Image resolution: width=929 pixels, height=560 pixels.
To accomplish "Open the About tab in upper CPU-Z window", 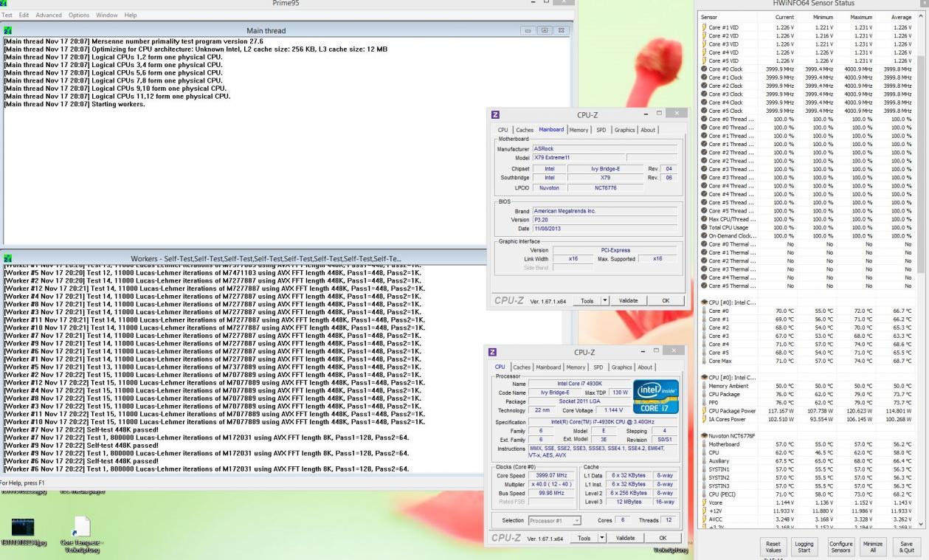I will (648, 130).
